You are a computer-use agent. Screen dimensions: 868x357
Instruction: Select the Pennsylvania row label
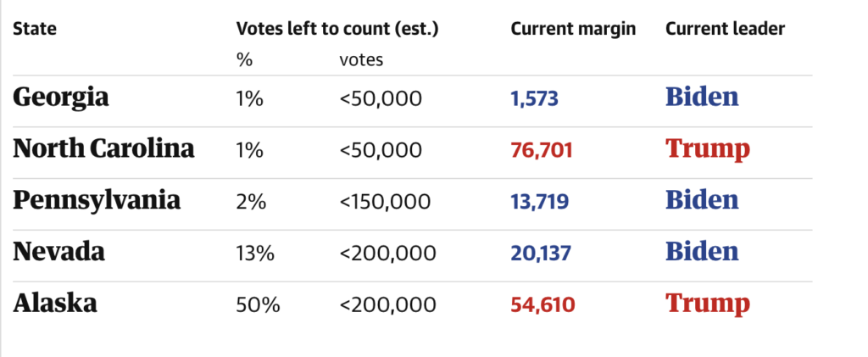(x=97, y=201)
